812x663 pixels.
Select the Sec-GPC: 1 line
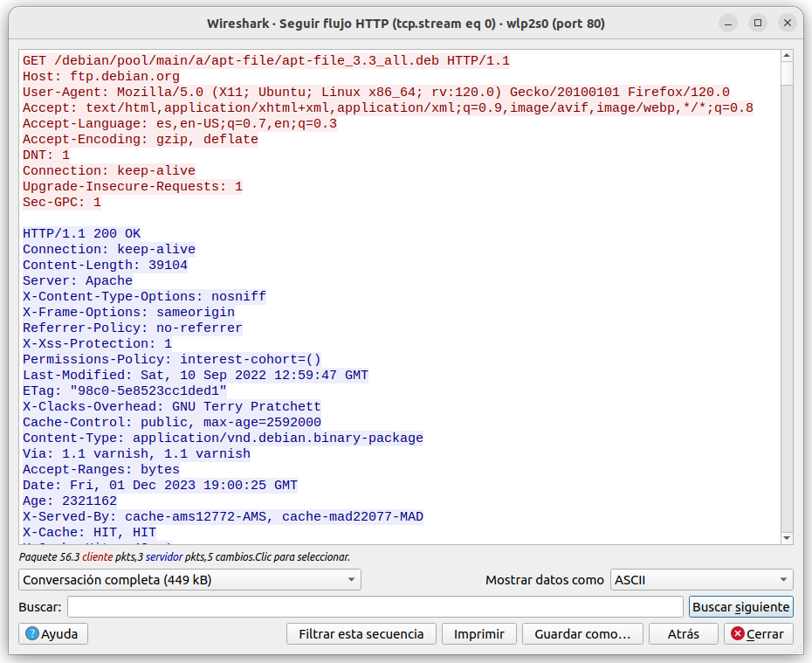click(x=62, y=202)
